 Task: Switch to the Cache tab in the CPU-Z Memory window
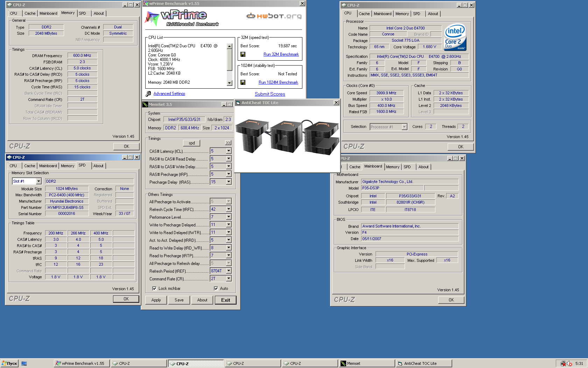pyautogui.click(x=30, y=13)
